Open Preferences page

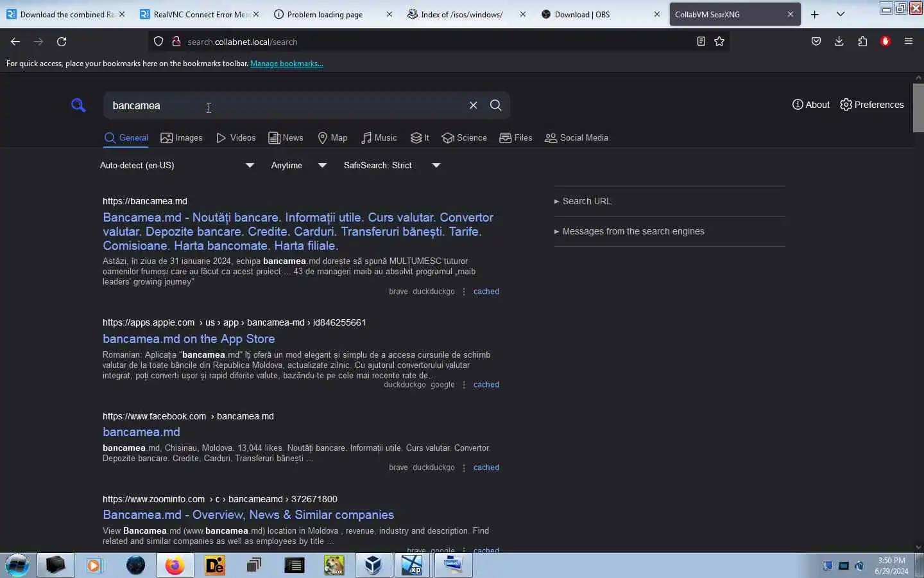click(872, 105)
